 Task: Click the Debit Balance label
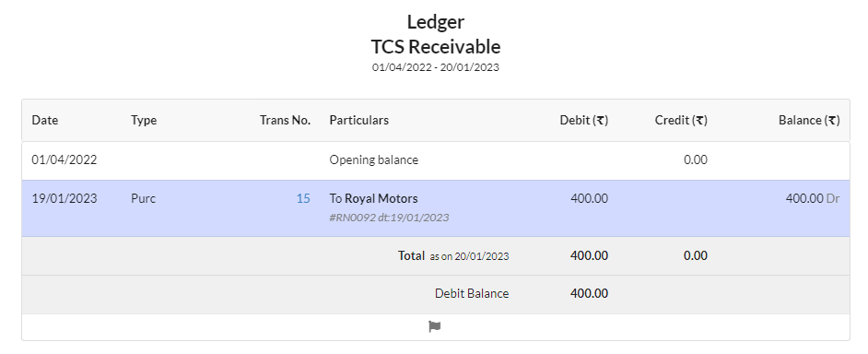pyautogui.click(x=472, y=293)
